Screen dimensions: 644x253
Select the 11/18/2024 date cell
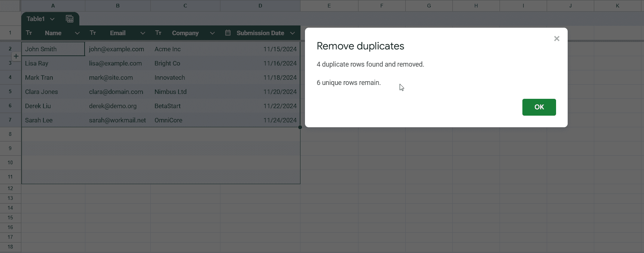(x=260, y=77)
